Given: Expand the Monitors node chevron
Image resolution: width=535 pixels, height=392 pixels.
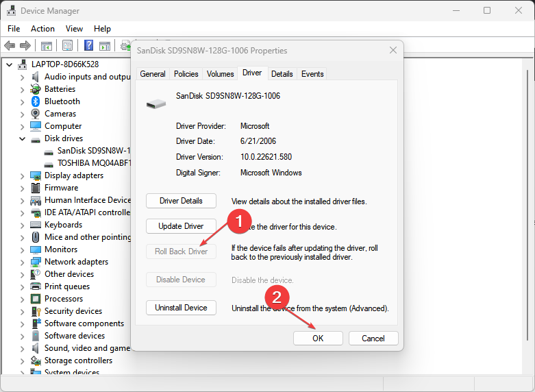Looking at the screenshot, I should pyautogui.click(x=22, y=250).
